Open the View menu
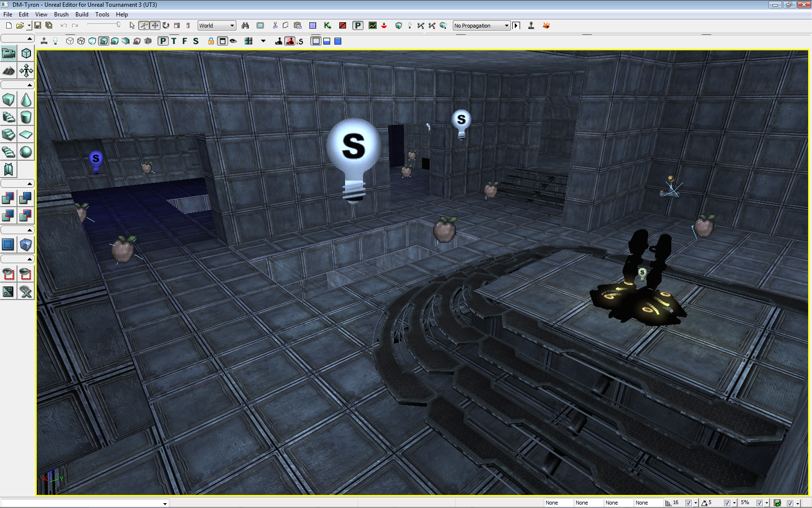The height and width of the screenshot is (508, 812). coord(41,15)
